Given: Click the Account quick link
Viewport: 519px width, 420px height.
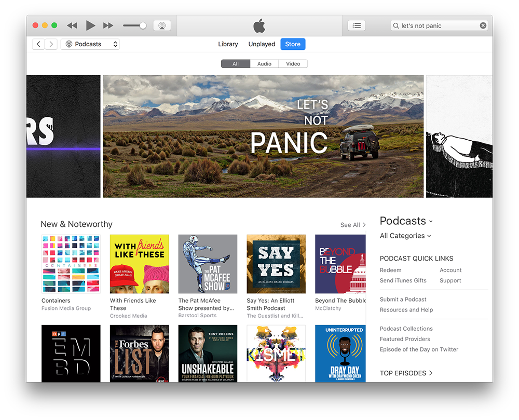Looking at the screenshot, I should click(x=450, y=270).
